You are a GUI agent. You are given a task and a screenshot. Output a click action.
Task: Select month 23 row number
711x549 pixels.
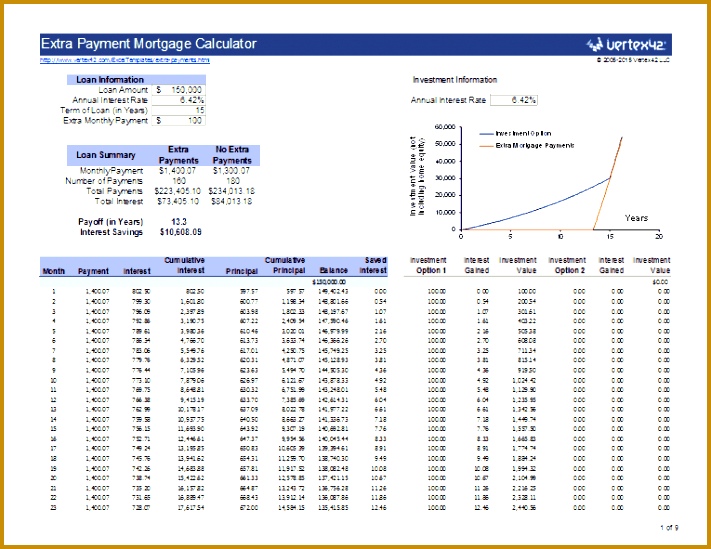[x=54, y=508]
